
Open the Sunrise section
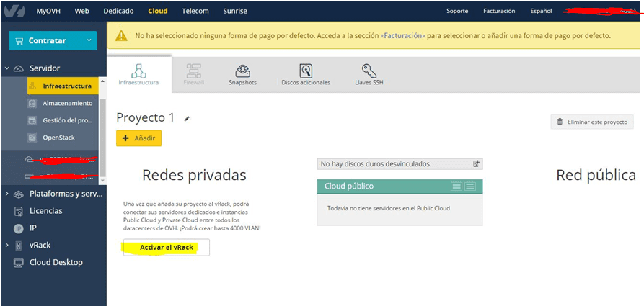click(235, 11)
